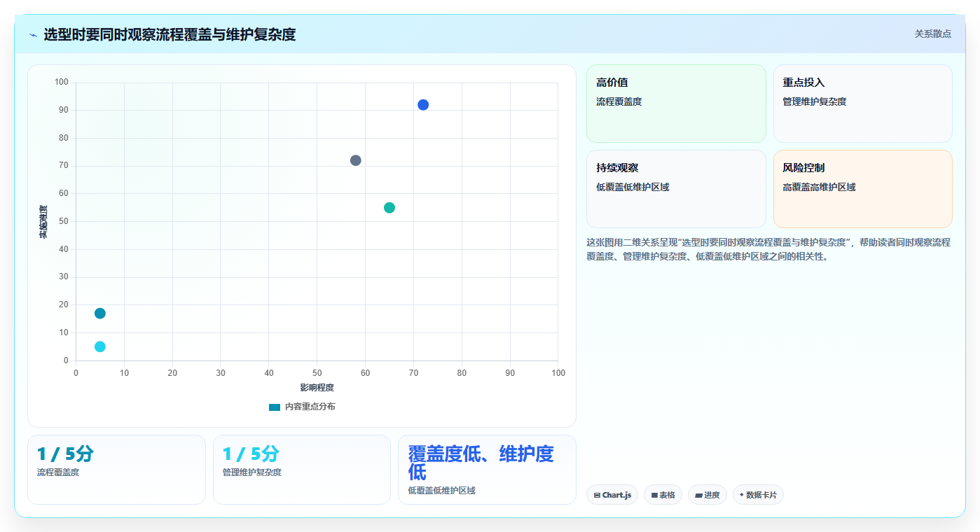The width and height of the screenshot is (980, 532).
Task: Click 高覆盖高维护区域 subtitle text
Action: (819, 187)
